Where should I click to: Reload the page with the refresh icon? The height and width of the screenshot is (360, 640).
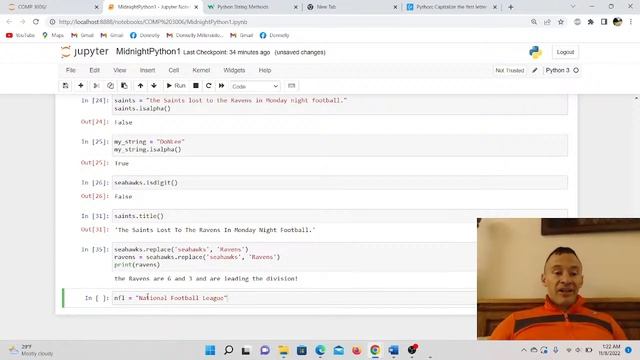(x=36, y=22)
